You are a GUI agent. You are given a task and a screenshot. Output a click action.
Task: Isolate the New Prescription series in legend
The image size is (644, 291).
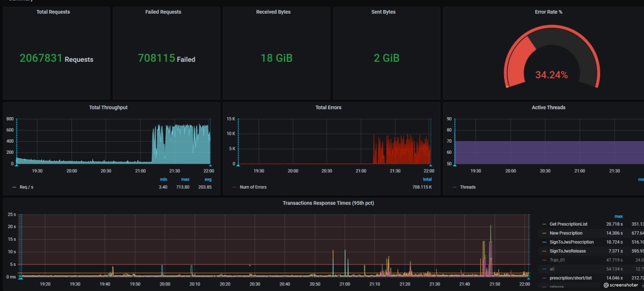point(566,233)
